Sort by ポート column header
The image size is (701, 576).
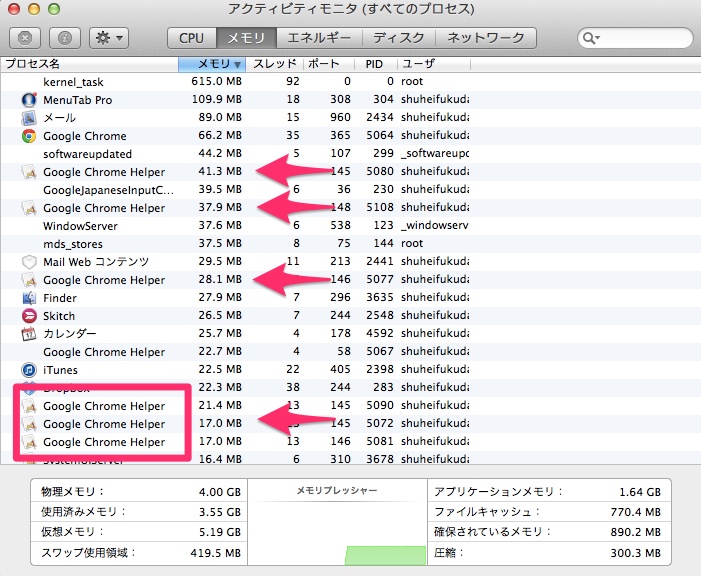(x=329, y=64)
